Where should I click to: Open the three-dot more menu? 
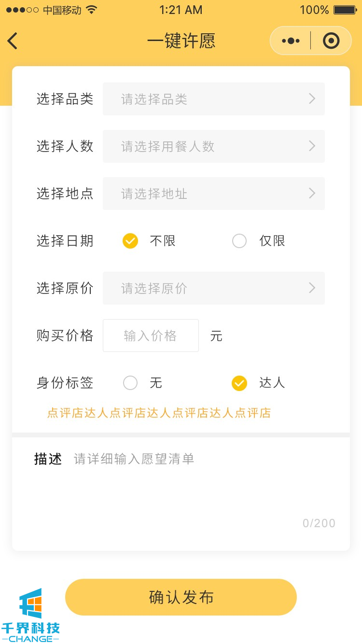coord(291,41)
